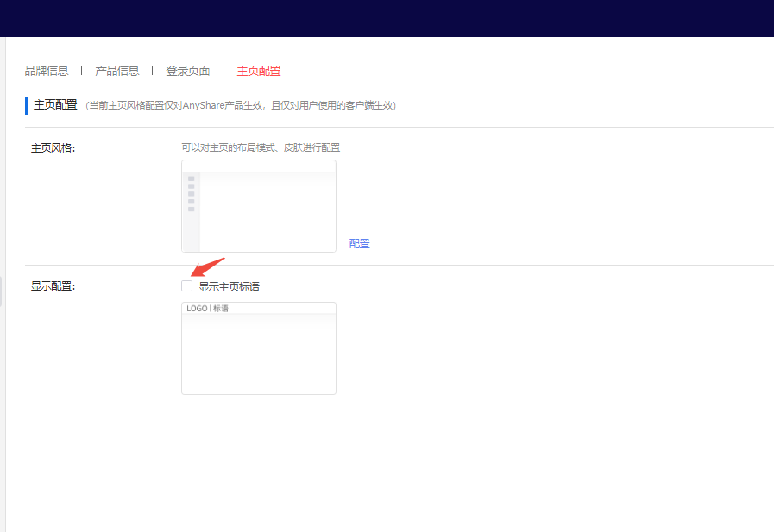
Task: Select the third sidebar icon in layout preview
Action: tap(192, 193)
